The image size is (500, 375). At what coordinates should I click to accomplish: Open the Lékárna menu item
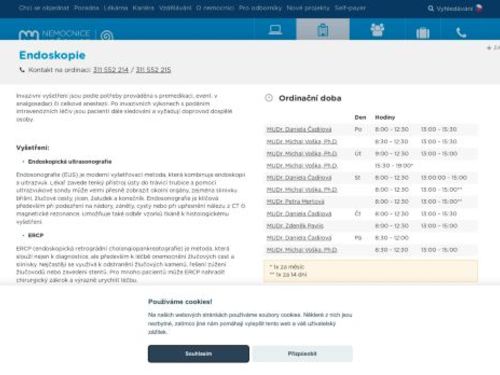tap(116, 8)
